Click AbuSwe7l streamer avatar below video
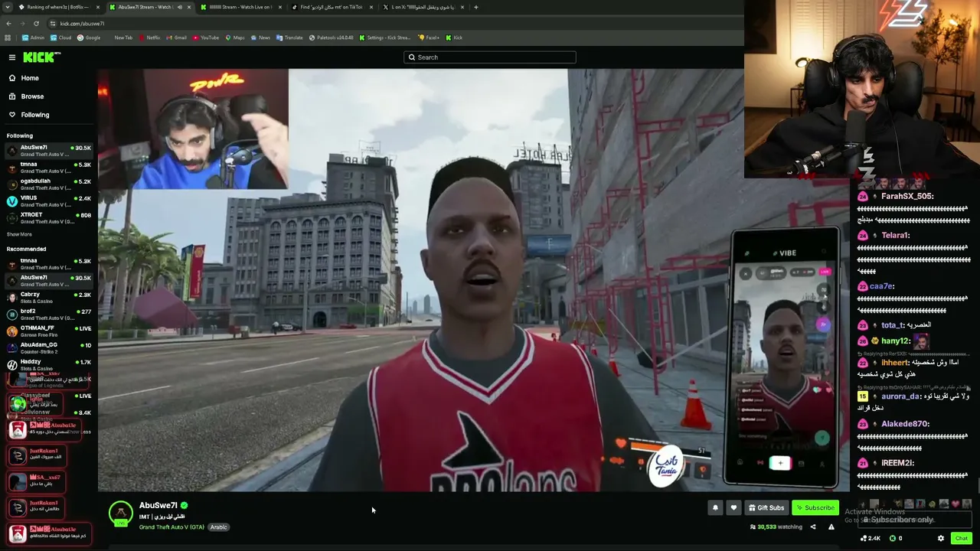This screenshot has width=980, height=551. [120, 514]
